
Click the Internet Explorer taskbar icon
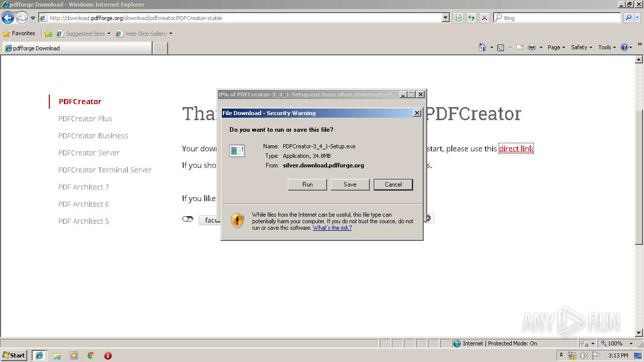coord(39,355)
